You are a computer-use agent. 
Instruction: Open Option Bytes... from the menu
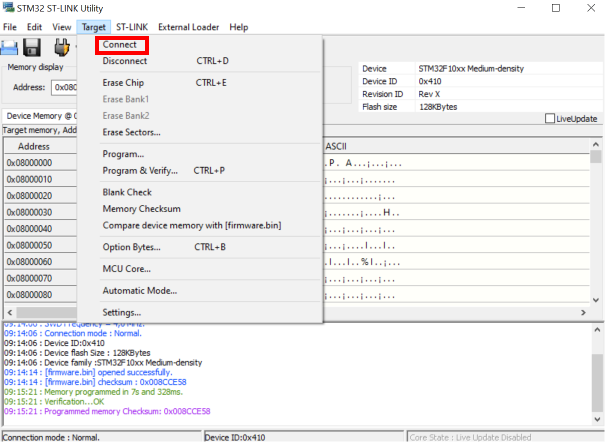point(131,247)
